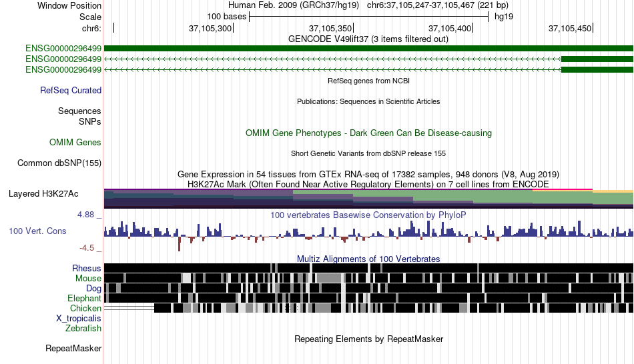Click the 37,105,400 ruler position
The image size is (634, 364).
[450, 28]
